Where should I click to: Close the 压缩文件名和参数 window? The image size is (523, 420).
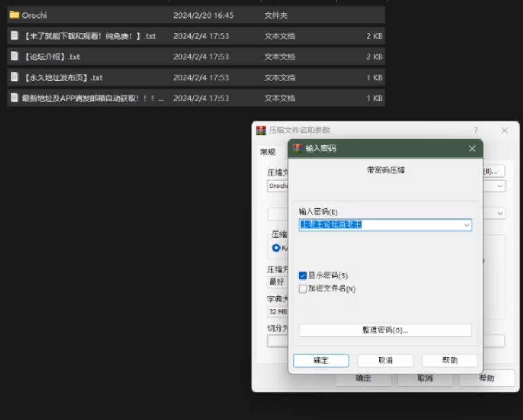[504, 130]
